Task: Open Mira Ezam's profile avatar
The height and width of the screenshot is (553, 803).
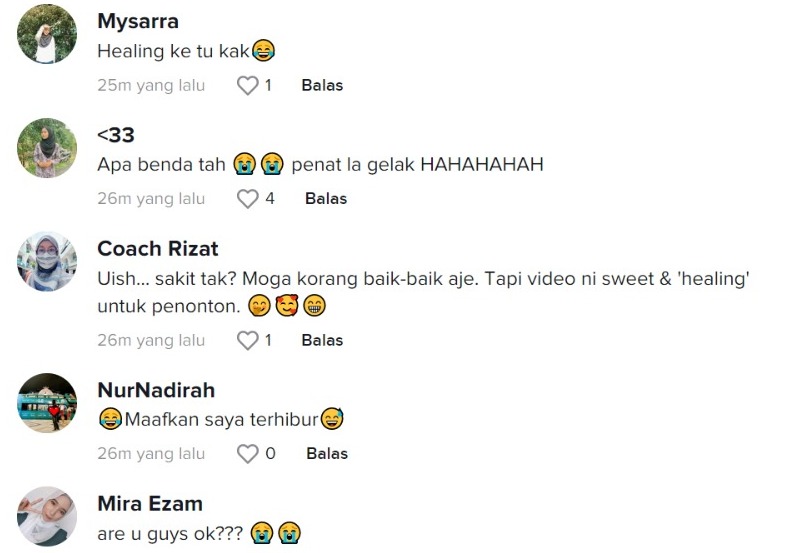Action: pos(47,516)
